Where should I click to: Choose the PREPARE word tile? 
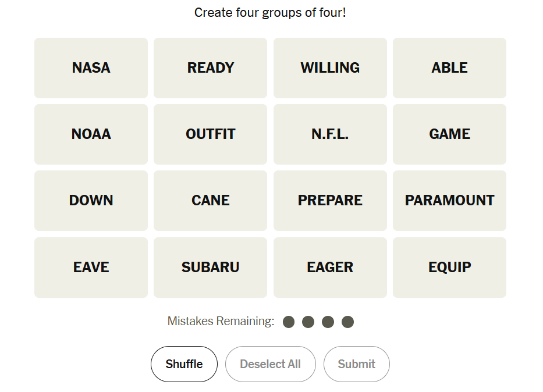(x=330, y=200)
